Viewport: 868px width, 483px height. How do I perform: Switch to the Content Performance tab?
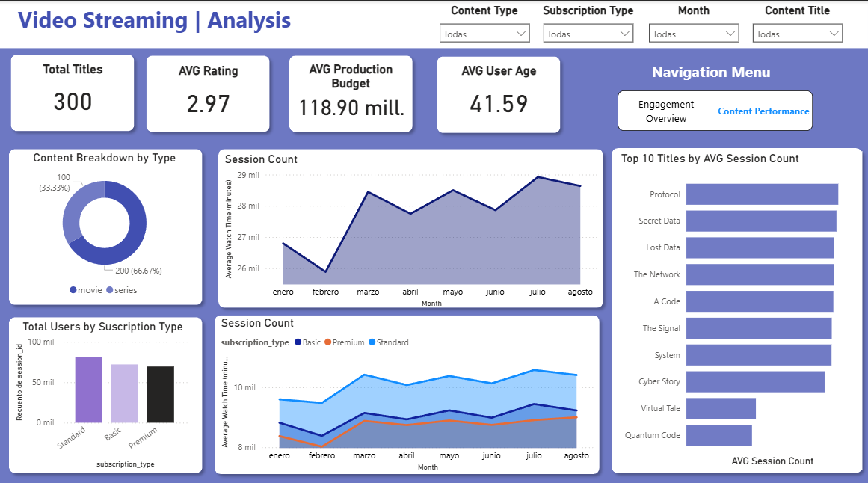[x=764, y=110]
